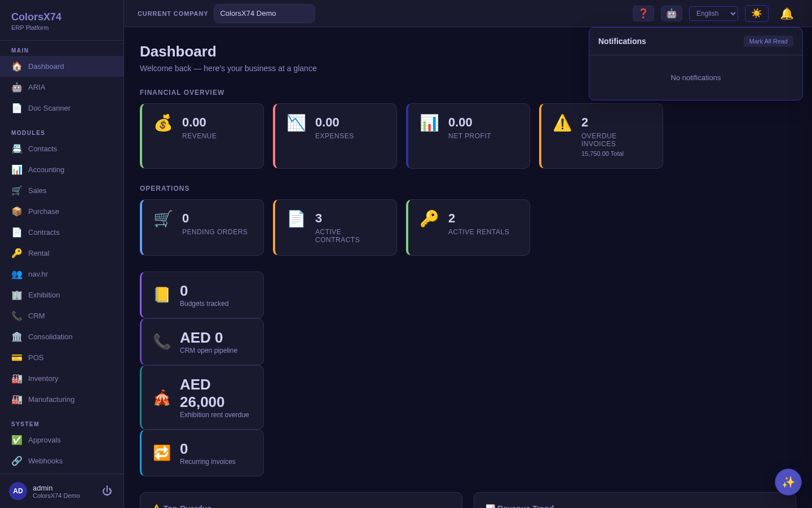This screenshot has width=812, height=508.
Task: Click the nav.hr people icon in sidebar
Action: pos(17,274)
